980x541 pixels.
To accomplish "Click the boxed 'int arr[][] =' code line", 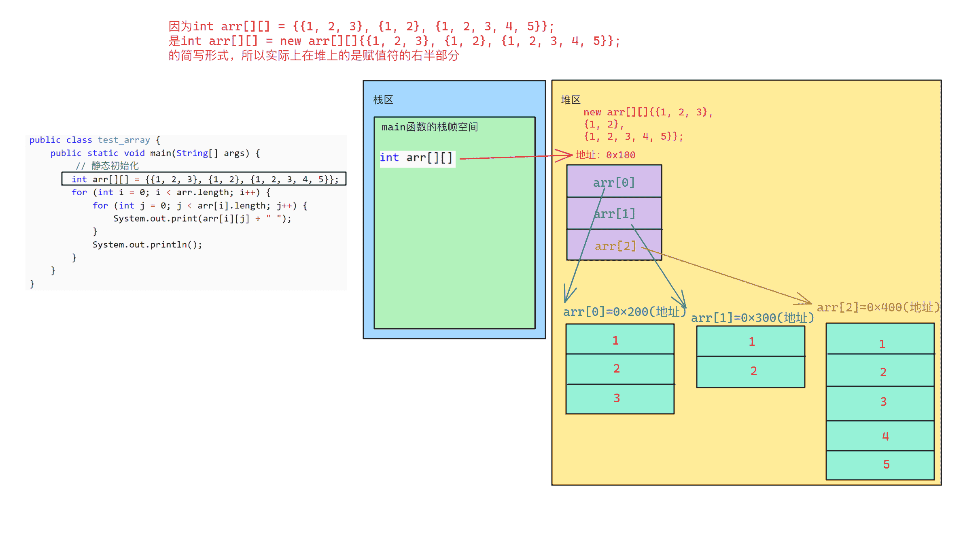I will pos(204,179).
